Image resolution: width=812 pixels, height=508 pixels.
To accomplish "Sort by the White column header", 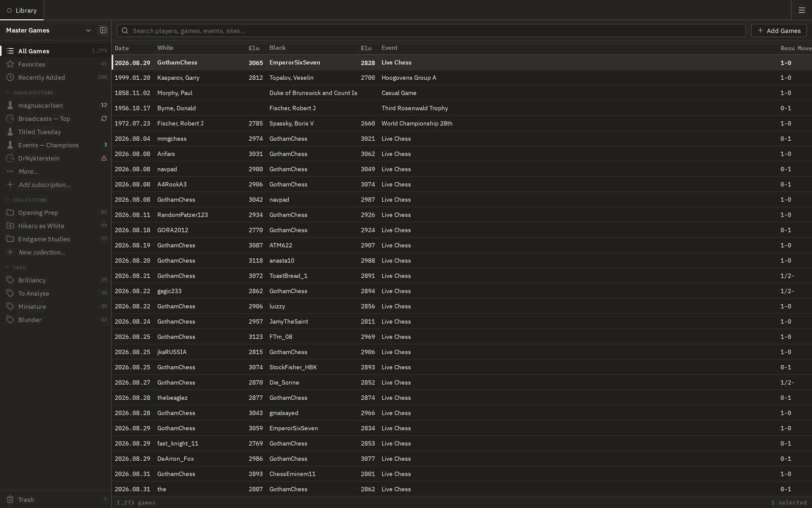I will (x=165, y=48).
